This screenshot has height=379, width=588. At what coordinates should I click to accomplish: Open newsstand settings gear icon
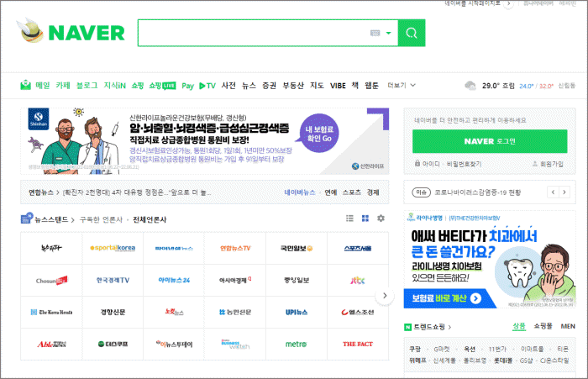pyautogui.click(x=381, y=218)
